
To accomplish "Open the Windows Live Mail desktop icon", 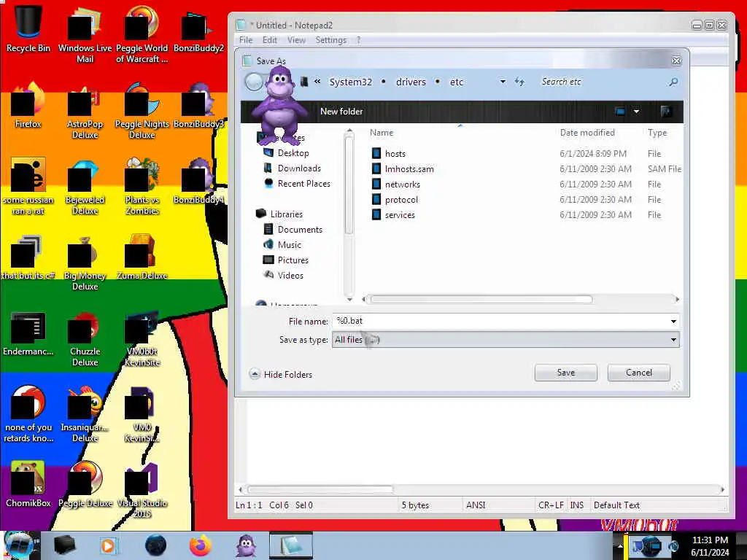I will pos(85,34).
